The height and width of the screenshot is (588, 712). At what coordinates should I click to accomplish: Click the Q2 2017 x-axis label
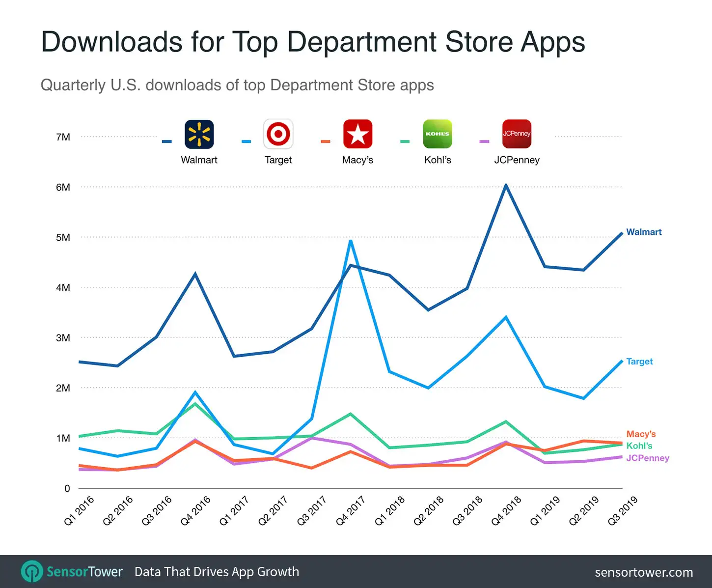click(273, 511)
